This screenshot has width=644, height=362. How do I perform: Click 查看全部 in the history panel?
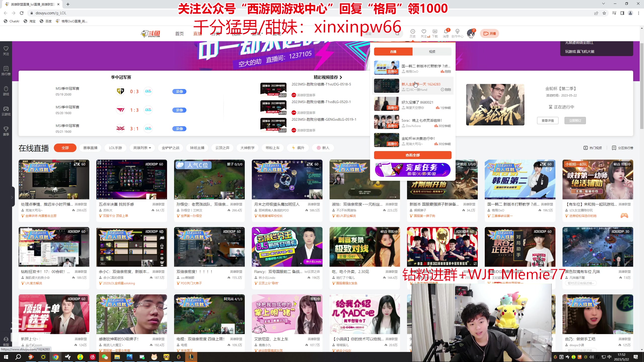point(413,155)
